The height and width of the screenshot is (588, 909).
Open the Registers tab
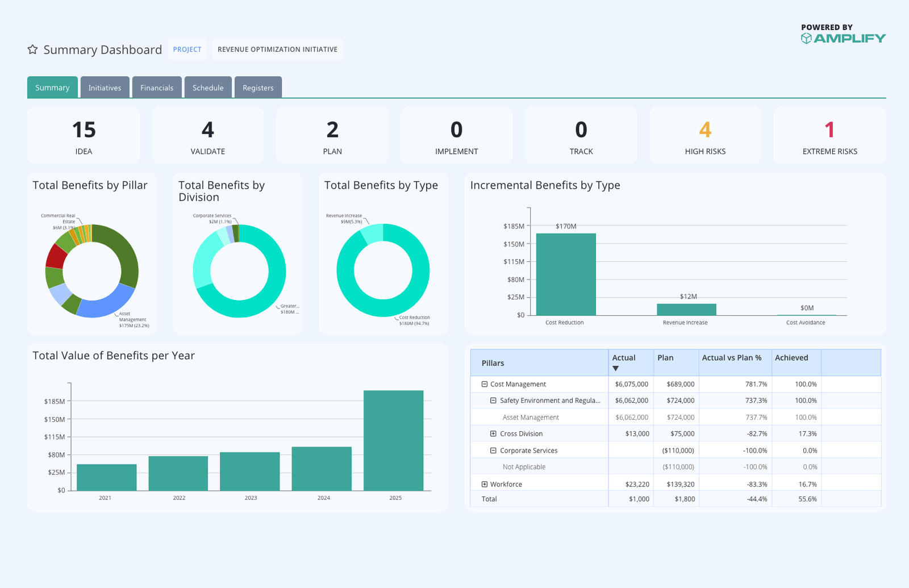coord(258,87)
